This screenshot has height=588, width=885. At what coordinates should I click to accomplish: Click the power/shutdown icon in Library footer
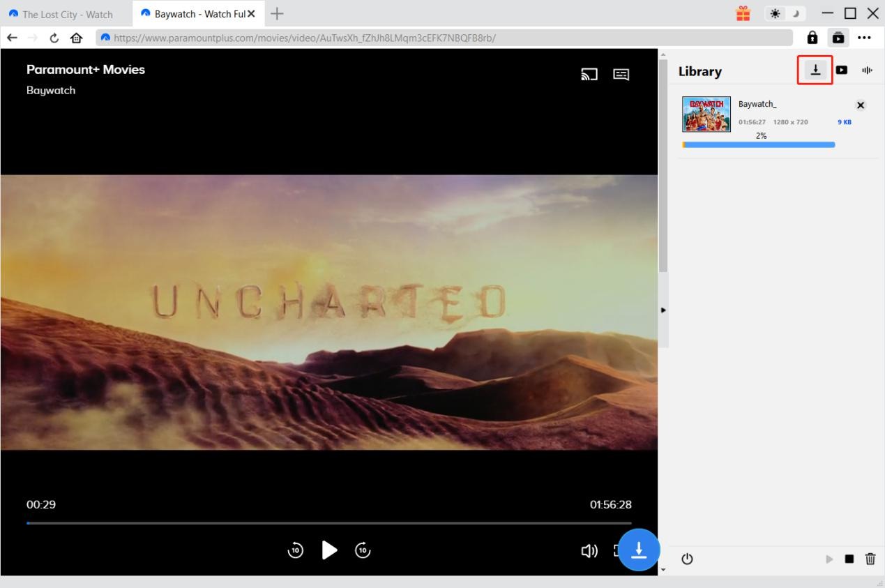pos(687,559)
